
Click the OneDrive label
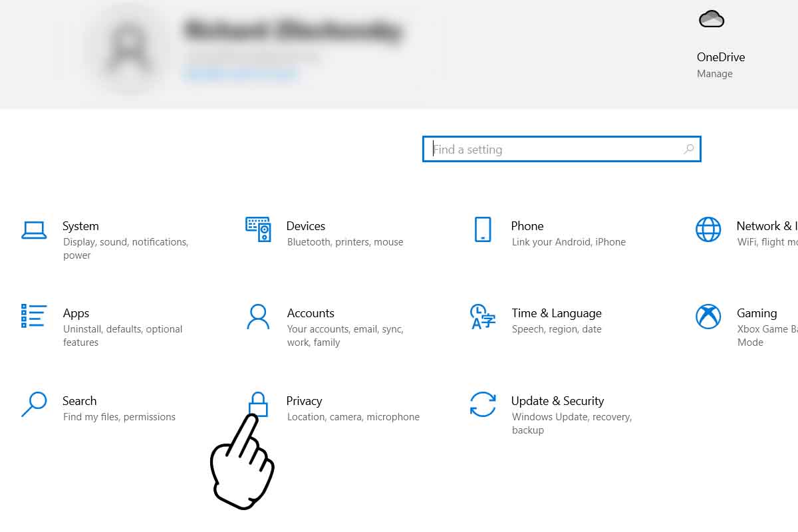pos(721,57)
